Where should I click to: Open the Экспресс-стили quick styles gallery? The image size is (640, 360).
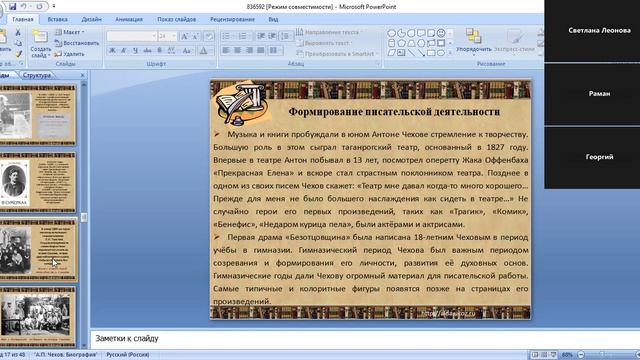(514, 42)
